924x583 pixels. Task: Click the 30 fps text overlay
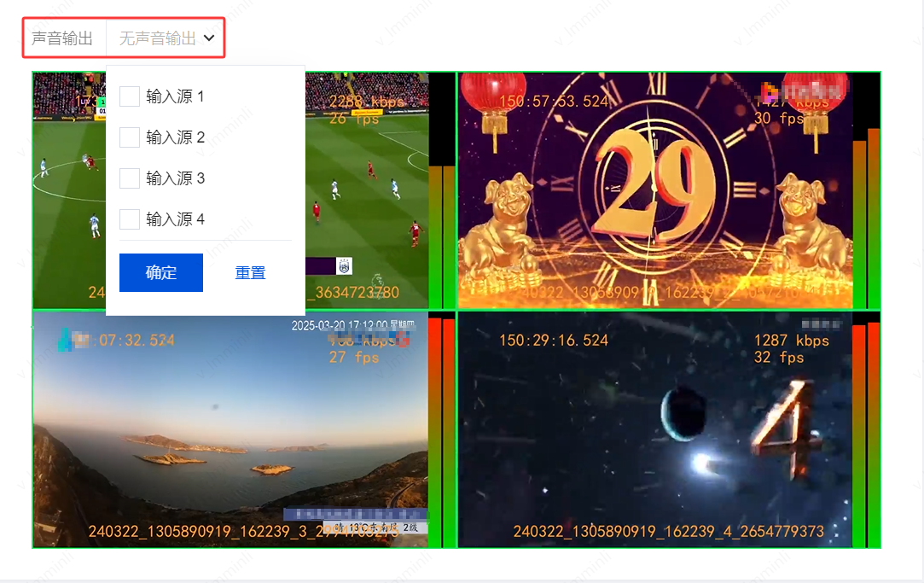779,119
